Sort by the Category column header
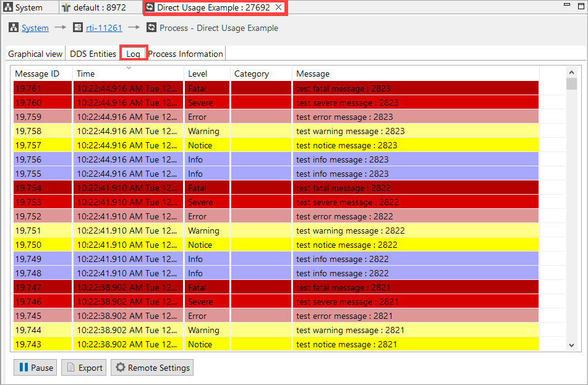The image size is (588, 385). click(x=261, y=74)
